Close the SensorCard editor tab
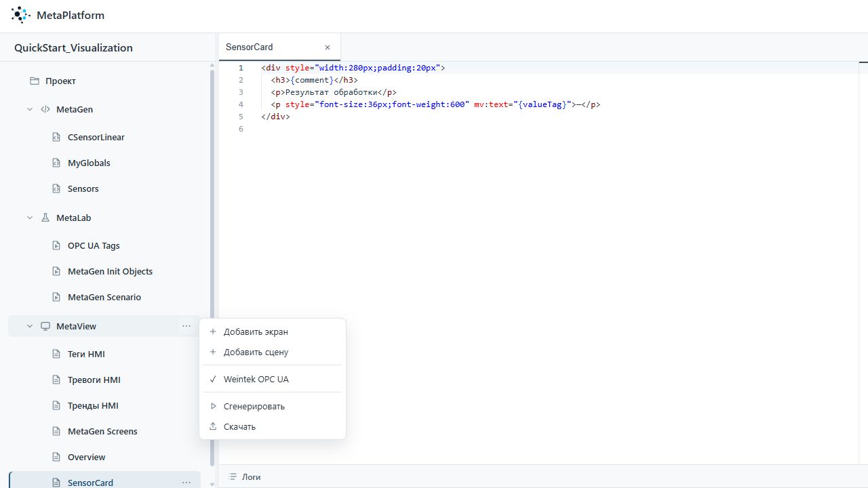The image size is (868, 488). (328, 47)
